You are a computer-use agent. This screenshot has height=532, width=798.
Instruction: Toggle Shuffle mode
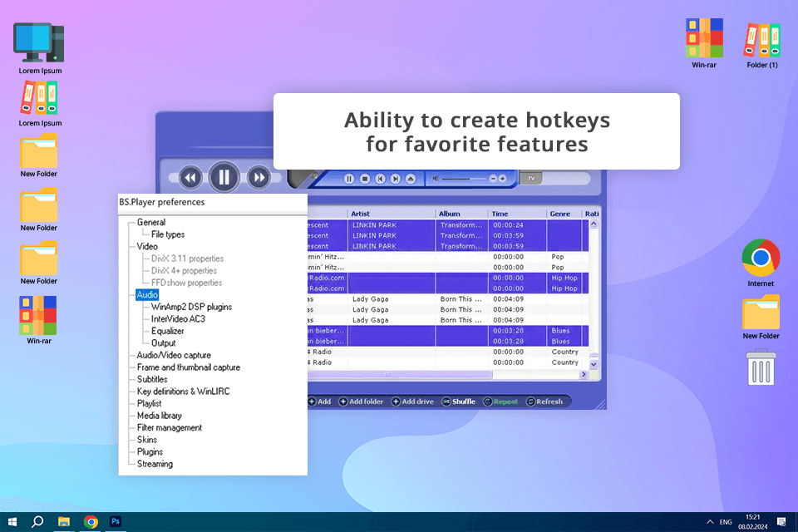coord(459,401)
